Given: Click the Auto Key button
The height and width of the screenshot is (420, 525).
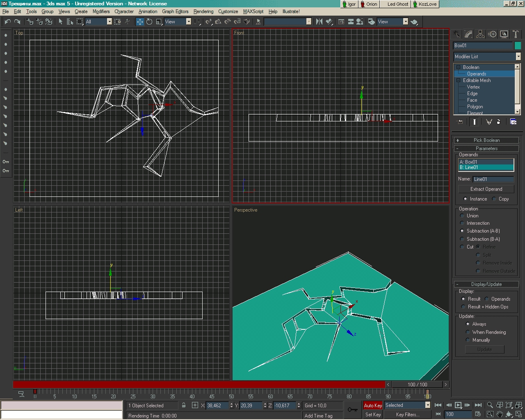Looking at the screenshot, I should click(373, 405).
